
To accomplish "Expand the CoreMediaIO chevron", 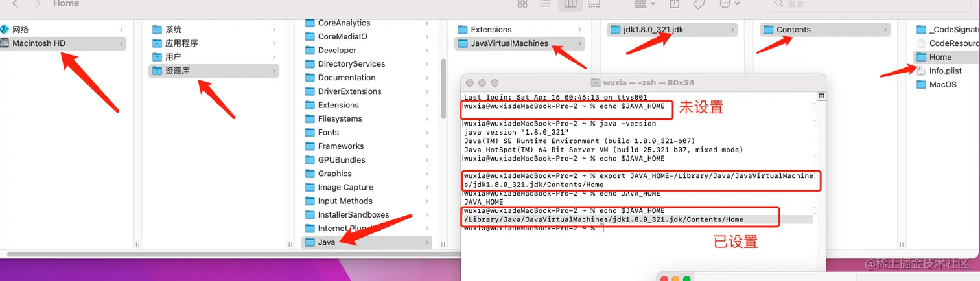I will (427, 37).
